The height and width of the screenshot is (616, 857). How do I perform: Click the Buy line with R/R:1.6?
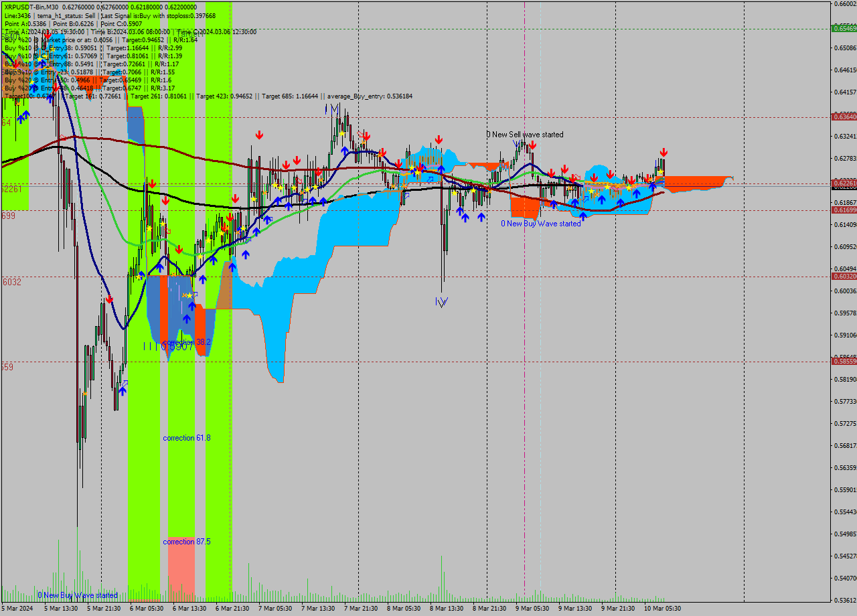pyautogui.click(x=88, y=80)
